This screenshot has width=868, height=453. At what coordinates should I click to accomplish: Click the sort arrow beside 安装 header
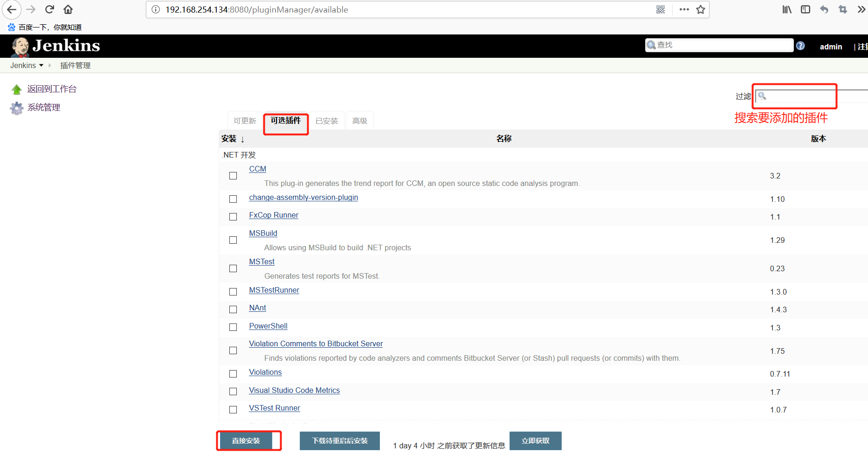pos(242,139)
